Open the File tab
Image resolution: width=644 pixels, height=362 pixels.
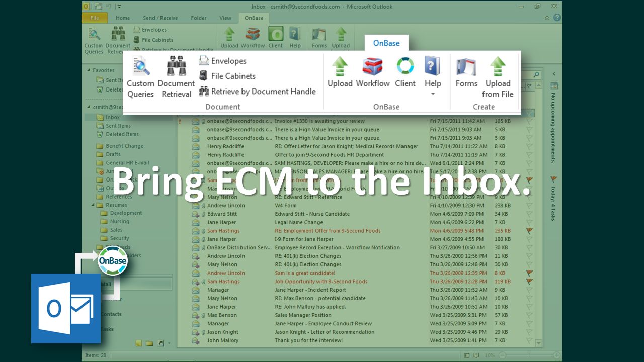(95, 18)
